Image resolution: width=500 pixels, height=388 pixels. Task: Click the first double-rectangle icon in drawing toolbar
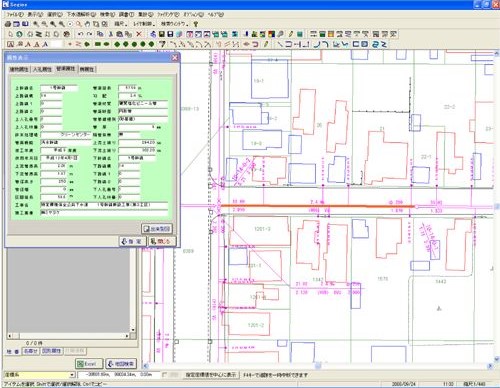[x=356, y=44]
